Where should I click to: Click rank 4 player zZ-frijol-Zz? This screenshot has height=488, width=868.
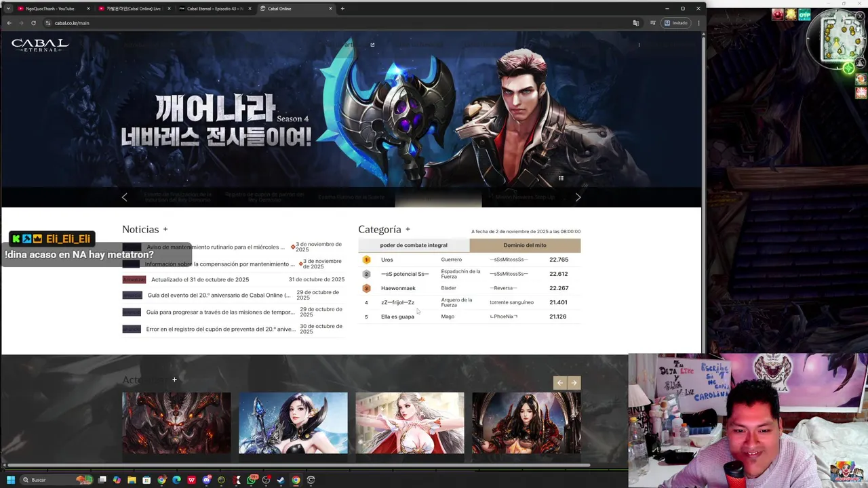397,302
